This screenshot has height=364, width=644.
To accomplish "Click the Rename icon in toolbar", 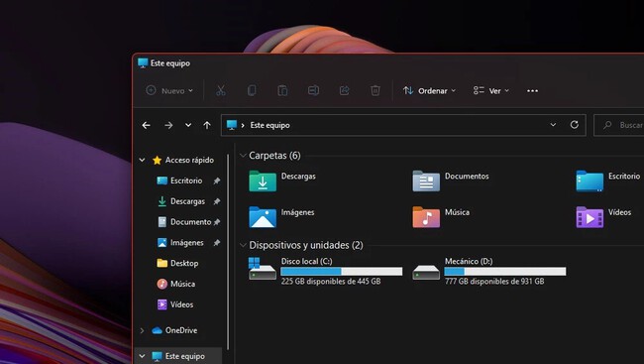I will coord(313,90).
